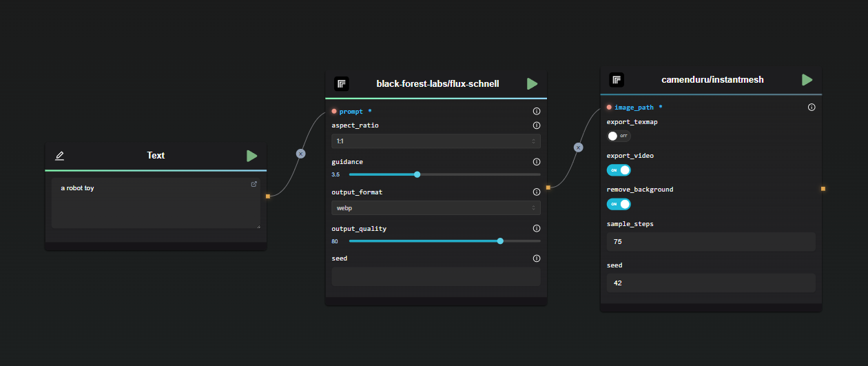Click the flux-schnell output port
The image size is (868, 366).
[x=548, y=187]
